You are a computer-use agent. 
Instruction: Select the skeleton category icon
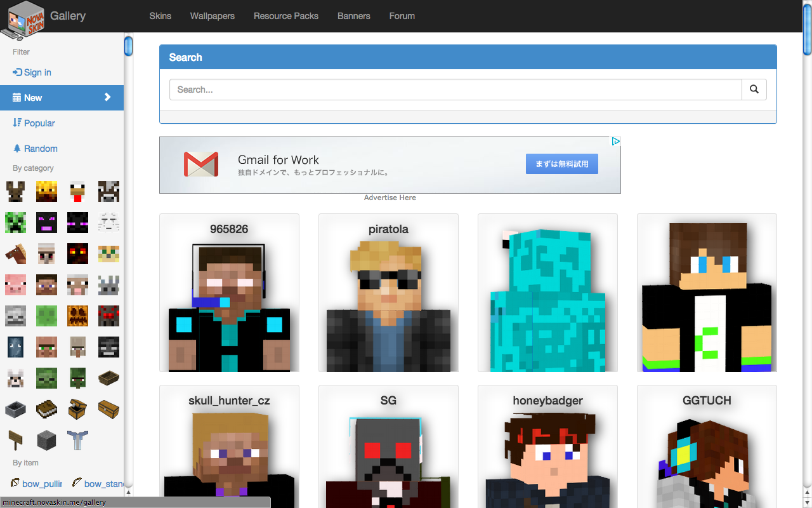click(15, 316)
